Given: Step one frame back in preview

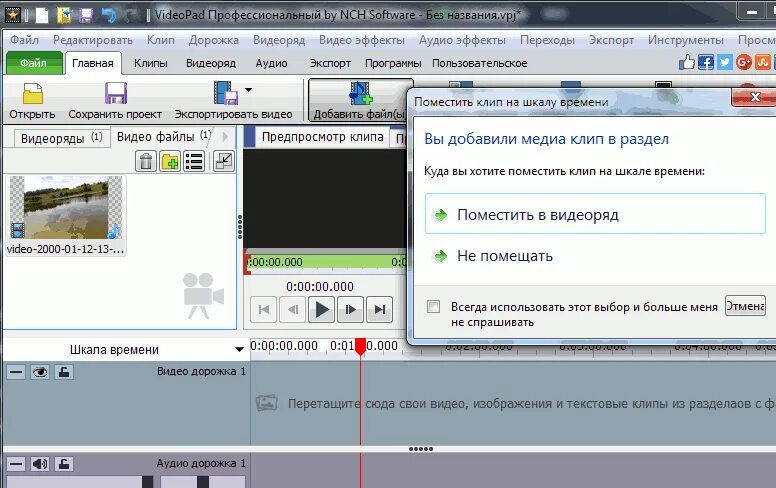Looking at the screenshot, I should click(x=292, y=310).
